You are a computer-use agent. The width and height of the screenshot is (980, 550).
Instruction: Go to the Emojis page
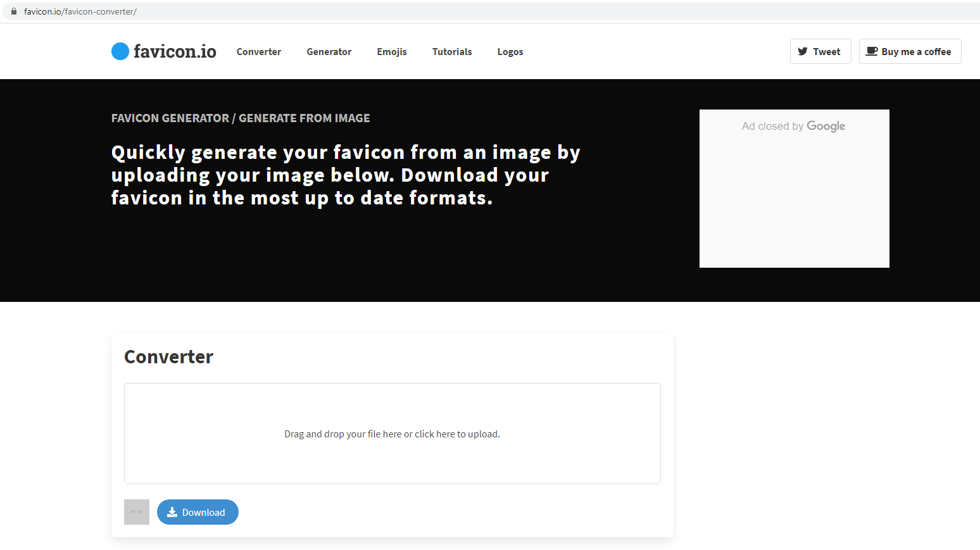coord(392,52)
